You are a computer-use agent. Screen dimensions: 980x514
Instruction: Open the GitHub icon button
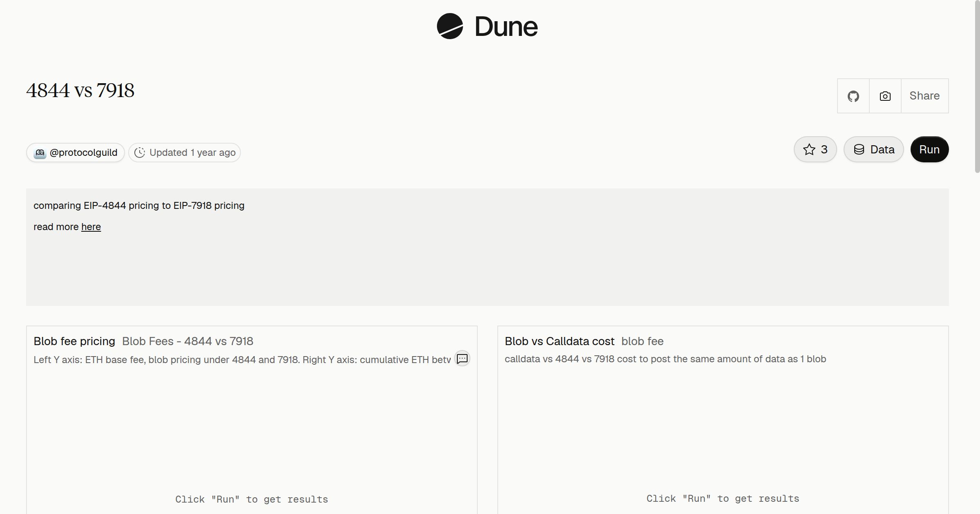click(853, 96)
